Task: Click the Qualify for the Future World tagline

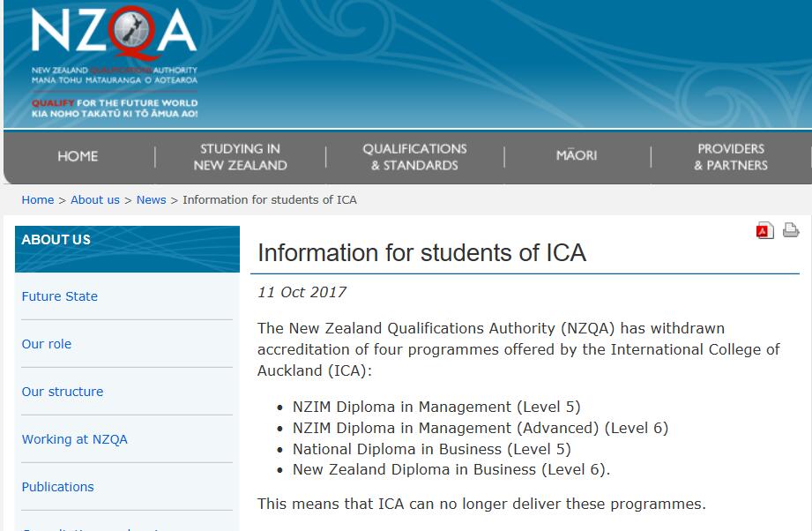Action: [x=114, y=103]
